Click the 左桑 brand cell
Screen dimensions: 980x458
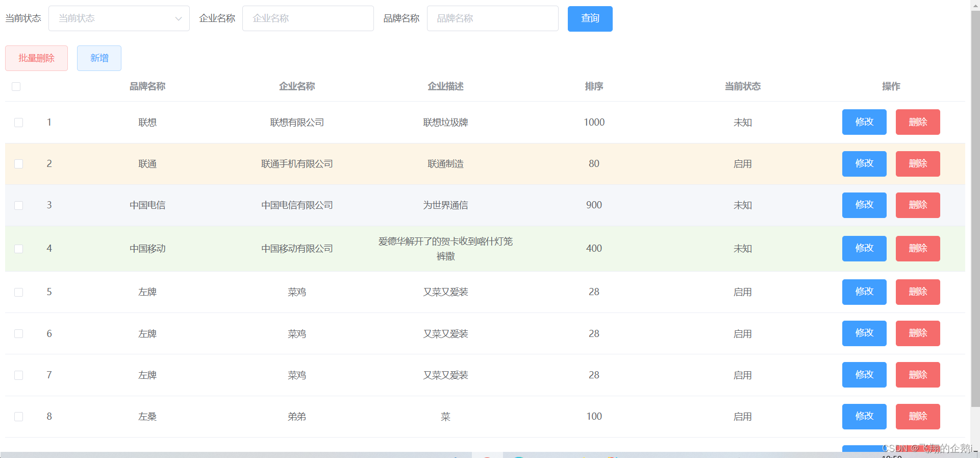pos(147,417)
